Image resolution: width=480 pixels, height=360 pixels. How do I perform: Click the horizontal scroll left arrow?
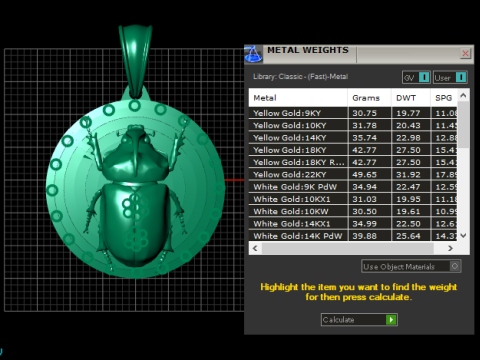coord(255,248)
